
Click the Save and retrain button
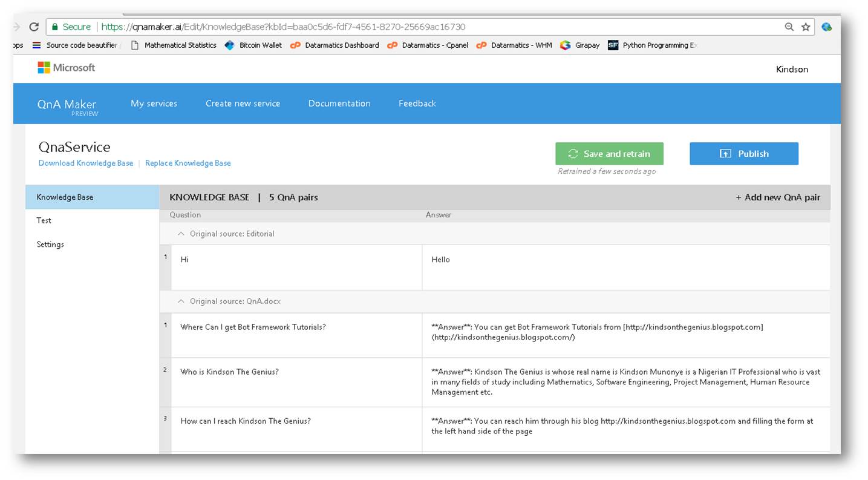tap(609, 154)
